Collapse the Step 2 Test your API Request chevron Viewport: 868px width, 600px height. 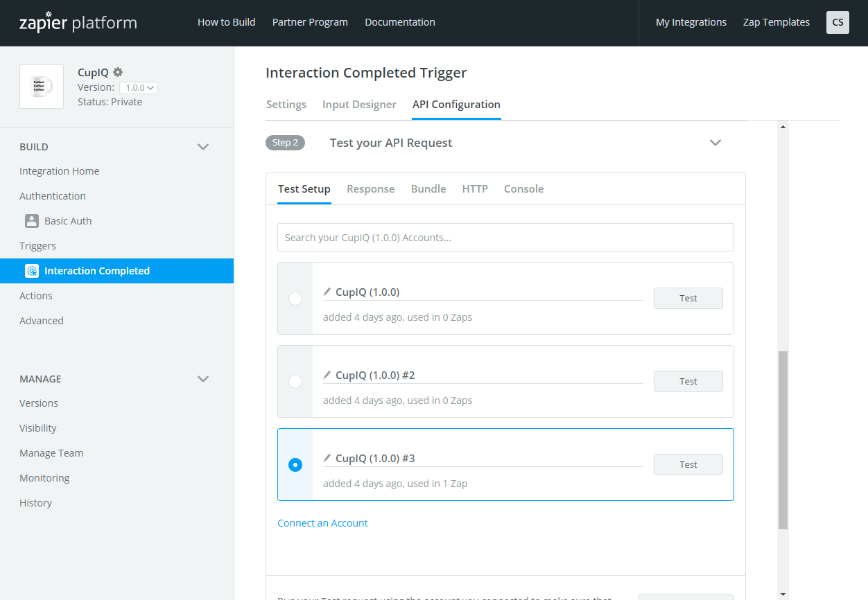[x=715, y=143]
